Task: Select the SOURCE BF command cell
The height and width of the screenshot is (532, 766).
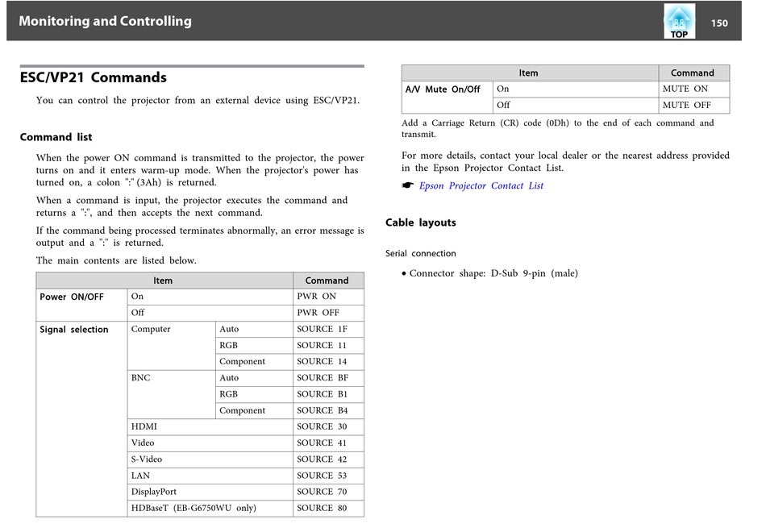Action: point(328,378)
